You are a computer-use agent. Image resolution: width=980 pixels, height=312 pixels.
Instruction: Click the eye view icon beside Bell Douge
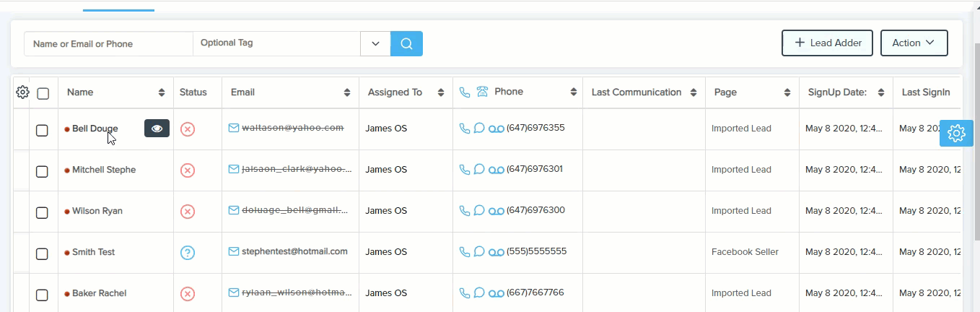(157, 129)
